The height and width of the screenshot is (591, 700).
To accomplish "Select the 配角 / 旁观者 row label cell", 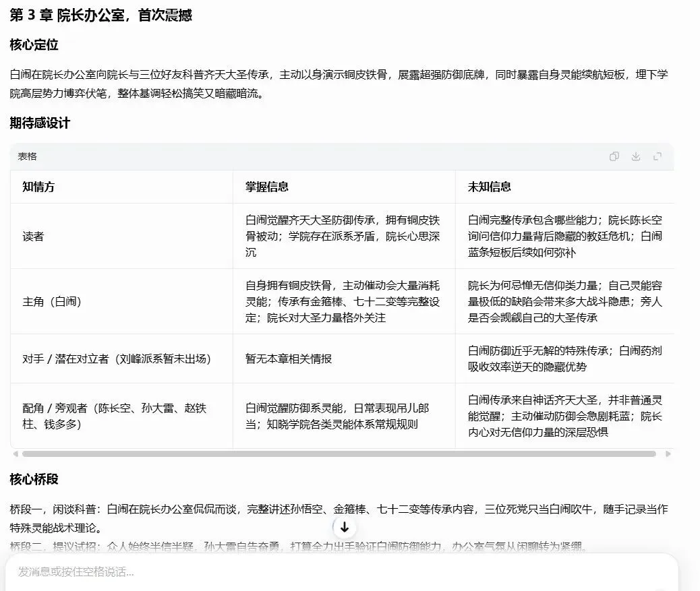I will click(122, 416).
